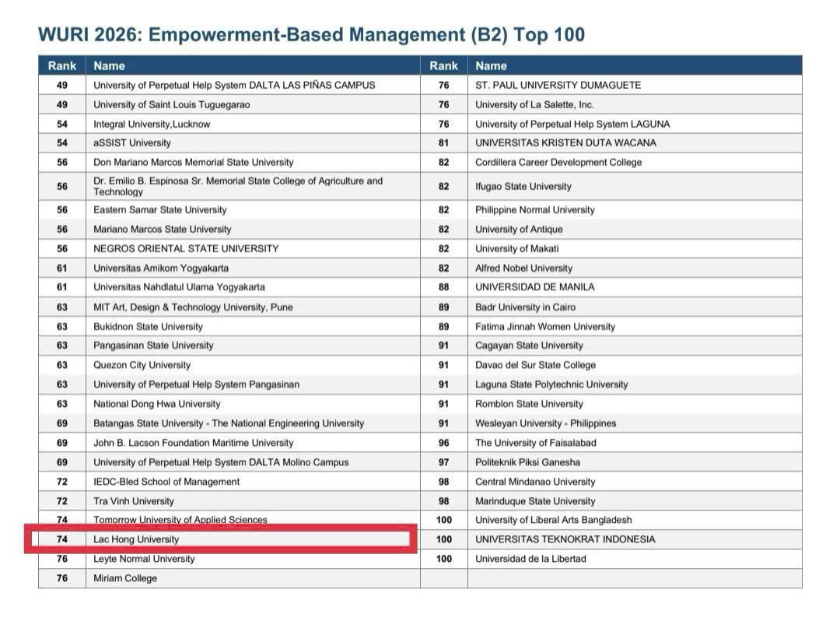
Task: Click University of Perpetual Help System Pangasinan
Action: (x=196, y=384)
